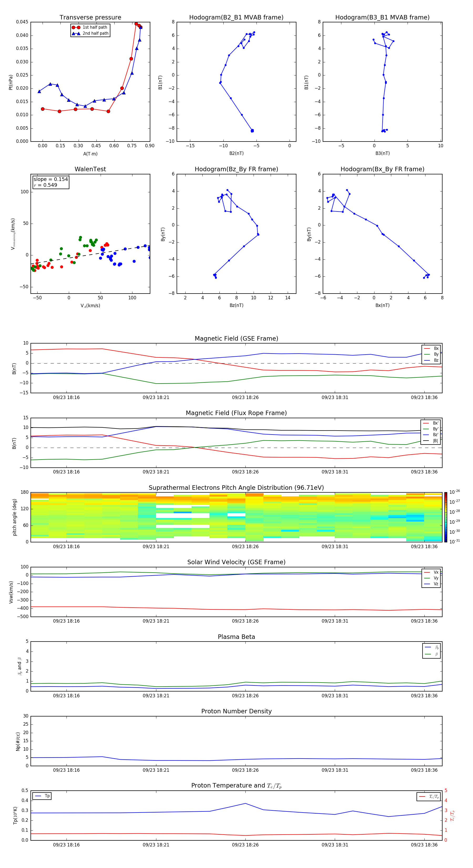Click the 'A(T·m)' x-axis label
Viewport: 473px width, 868px height.
[x=90, y=154]
